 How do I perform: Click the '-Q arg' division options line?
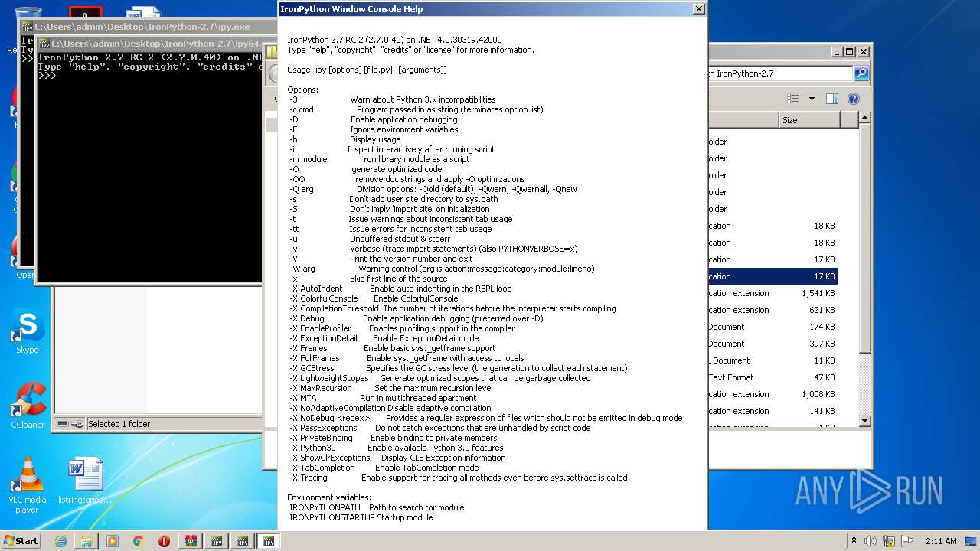pos(433,189)
